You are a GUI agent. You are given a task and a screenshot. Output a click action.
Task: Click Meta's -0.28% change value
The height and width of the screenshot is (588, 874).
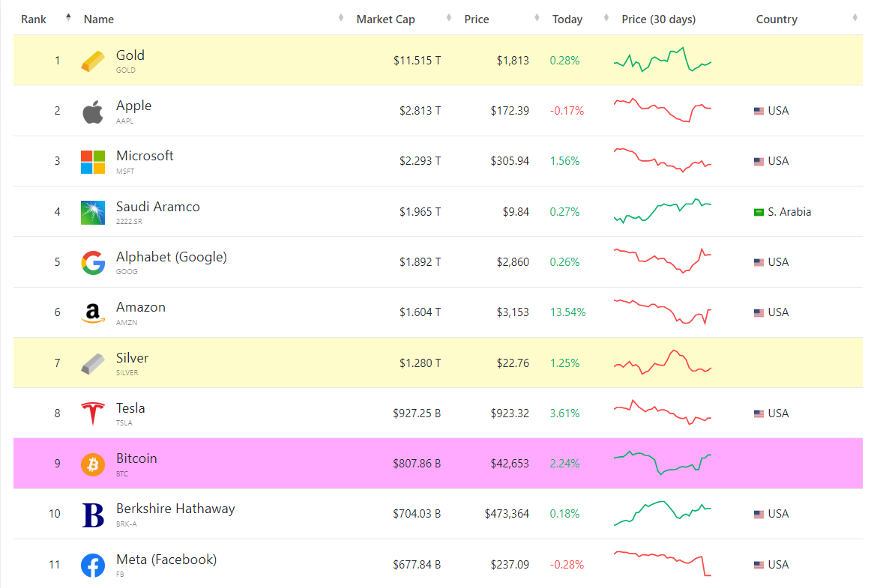tap(567, 566)
